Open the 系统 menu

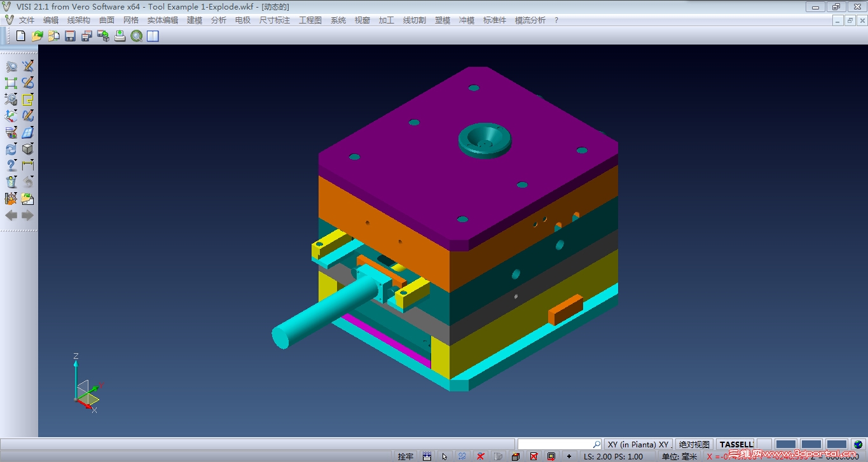[338, 20]
